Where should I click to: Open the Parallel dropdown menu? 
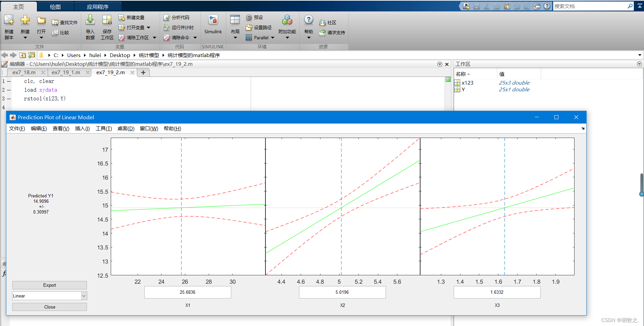click(x=273, y=38)
